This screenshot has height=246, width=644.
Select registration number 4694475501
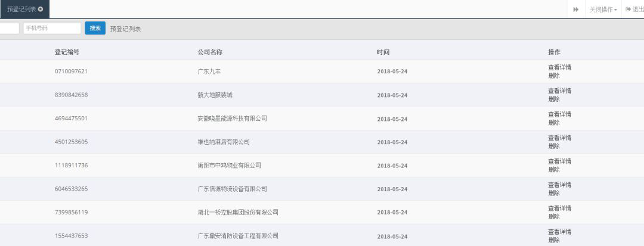pyautogui.click(x=71, y=119)
